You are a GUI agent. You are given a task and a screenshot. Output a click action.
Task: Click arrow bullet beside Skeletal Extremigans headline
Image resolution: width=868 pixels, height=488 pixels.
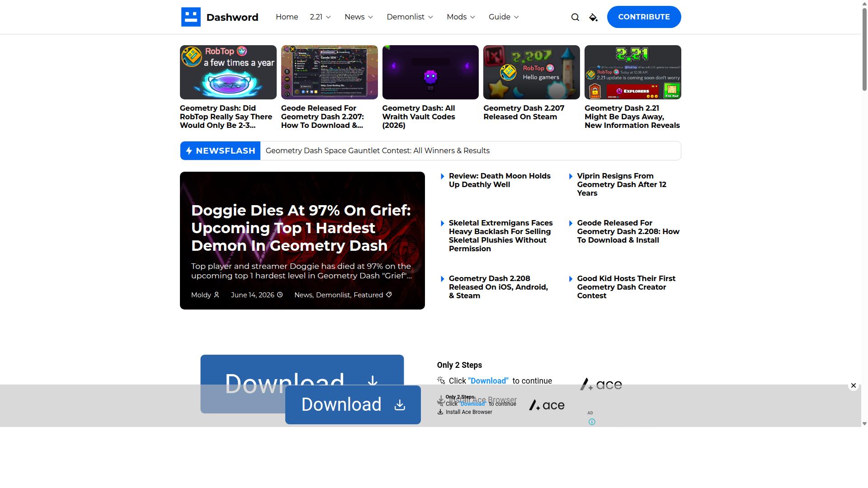pyautogui.click(x=443, y=224)
